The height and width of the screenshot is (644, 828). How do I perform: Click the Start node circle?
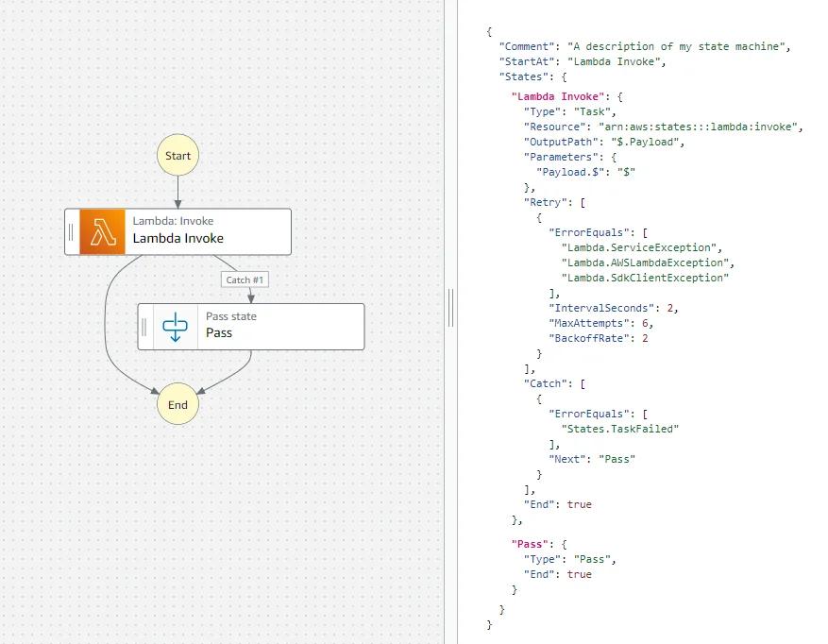(177, 154)
